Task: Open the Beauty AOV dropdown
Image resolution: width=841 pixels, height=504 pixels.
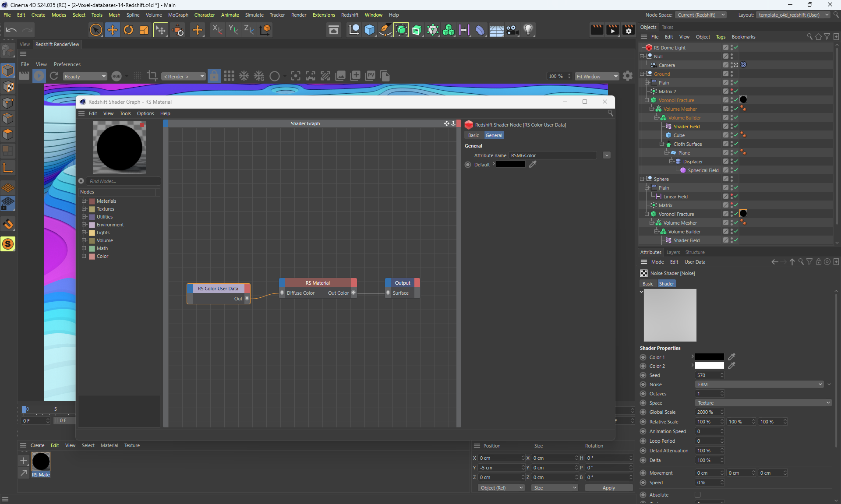Action: click(85, 76)
